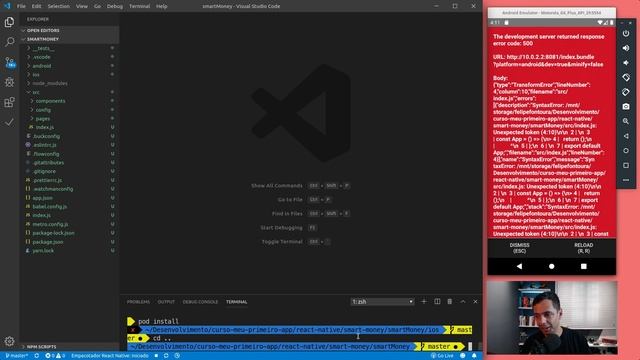Click emulator toolbar home circle
Image resolution: width=640 pixels, height=360 pixels.
(x=626, y=151)
